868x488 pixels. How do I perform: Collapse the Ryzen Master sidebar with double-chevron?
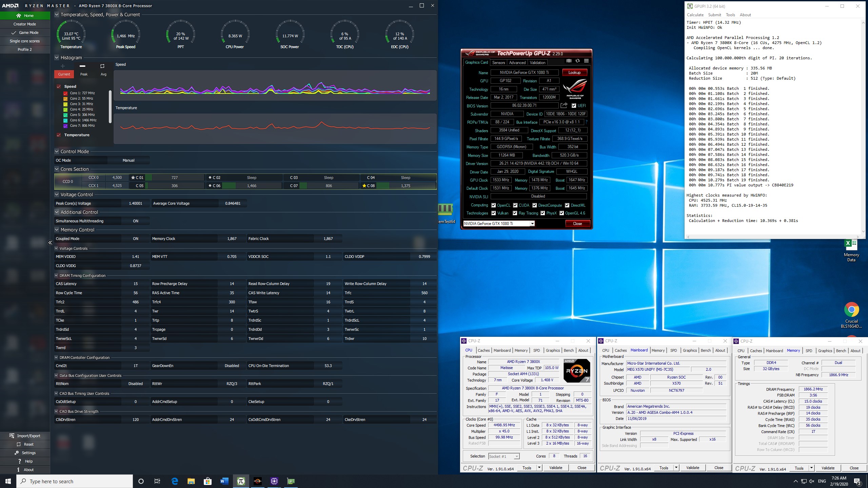(x=50, y=243)
